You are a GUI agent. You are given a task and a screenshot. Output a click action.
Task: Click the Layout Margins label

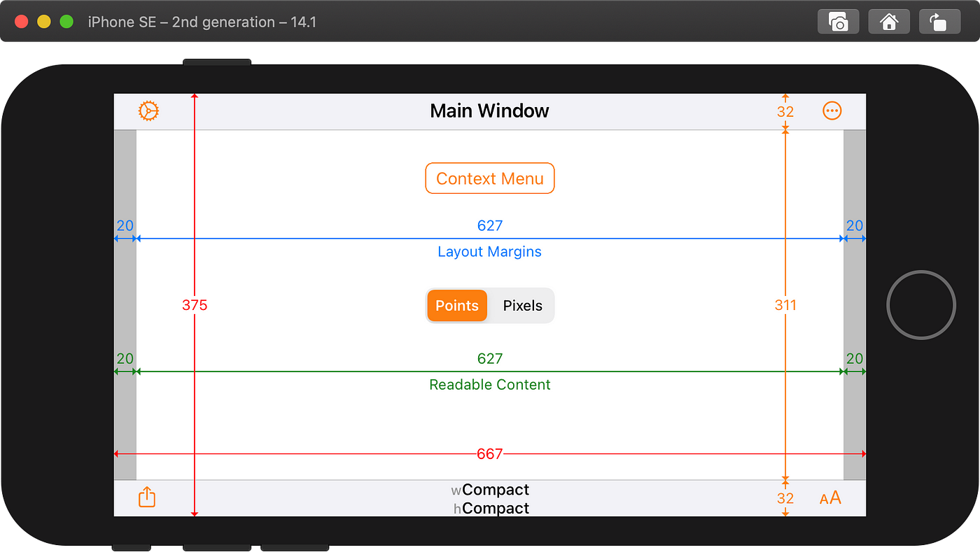coord(490,252)
